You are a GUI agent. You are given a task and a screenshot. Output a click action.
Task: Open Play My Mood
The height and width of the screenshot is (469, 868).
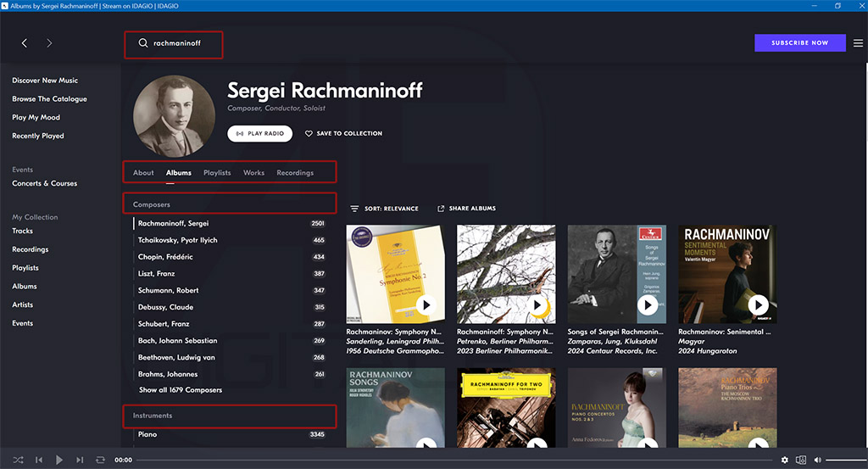pyautogui.click(x=36, y=117)
